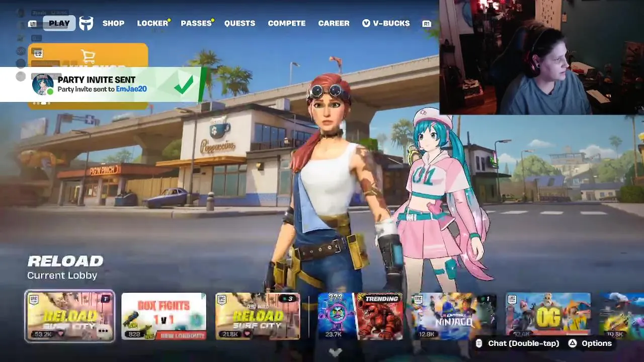Click the R1 bumper icon

coord(427,24)
